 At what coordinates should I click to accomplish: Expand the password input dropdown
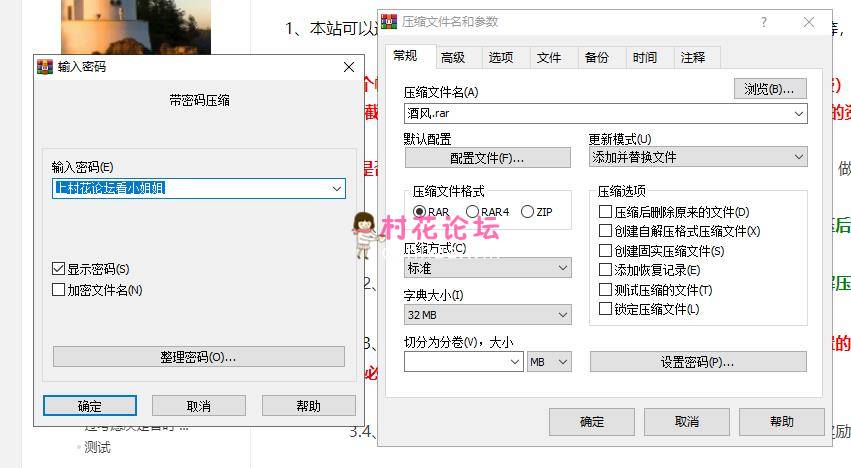click(336, 188)
